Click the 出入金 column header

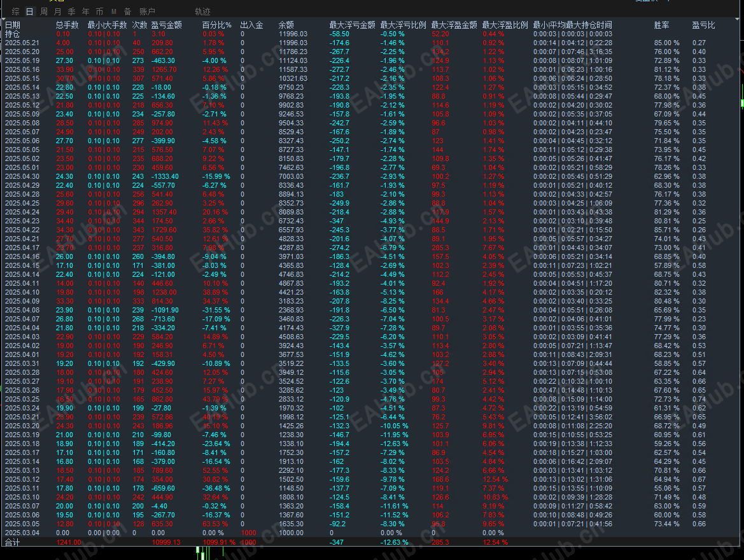[251, 25]
